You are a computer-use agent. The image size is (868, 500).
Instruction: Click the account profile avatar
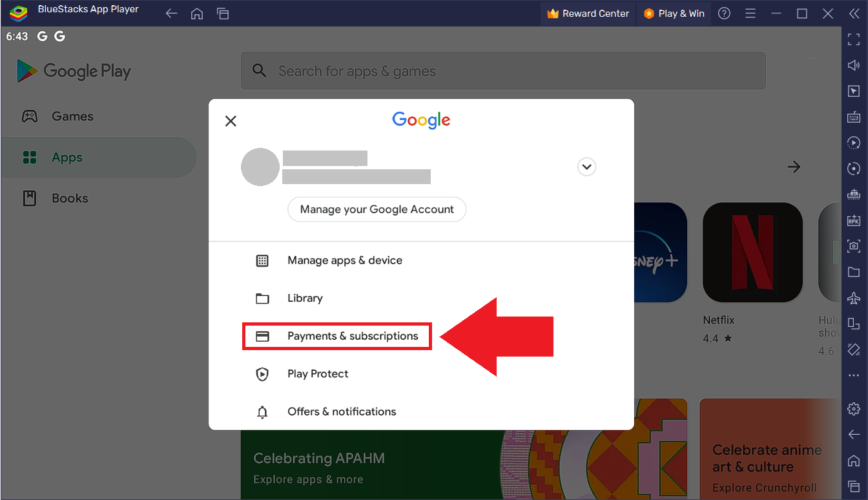coord(260,167)
